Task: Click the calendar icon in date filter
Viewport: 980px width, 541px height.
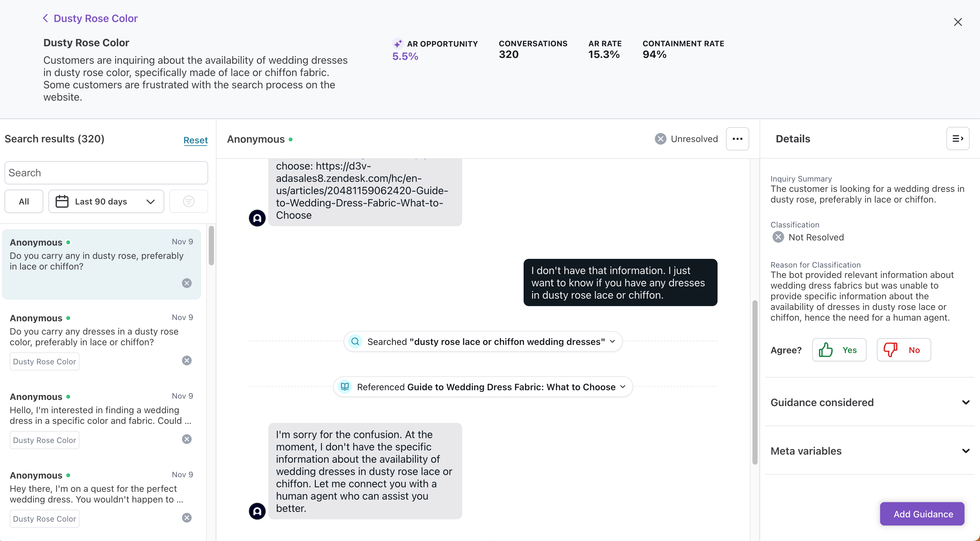Action: (62, 201)
